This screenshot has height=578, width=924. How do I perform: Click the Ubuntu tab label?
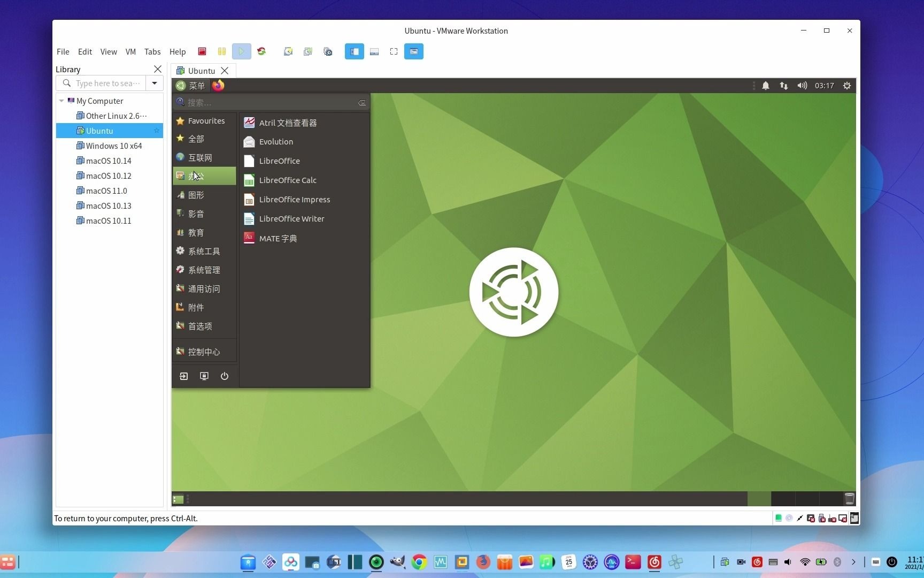(202, 71)
